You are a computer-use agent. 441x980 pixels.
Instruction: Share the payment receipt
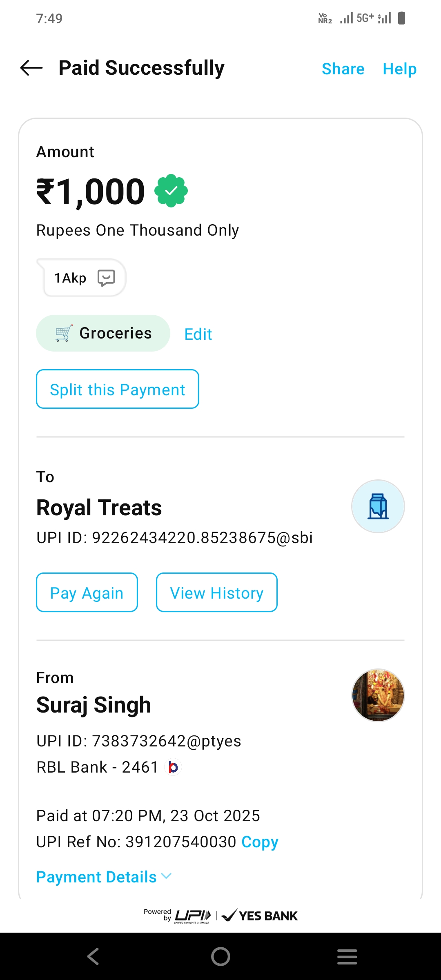343,69
